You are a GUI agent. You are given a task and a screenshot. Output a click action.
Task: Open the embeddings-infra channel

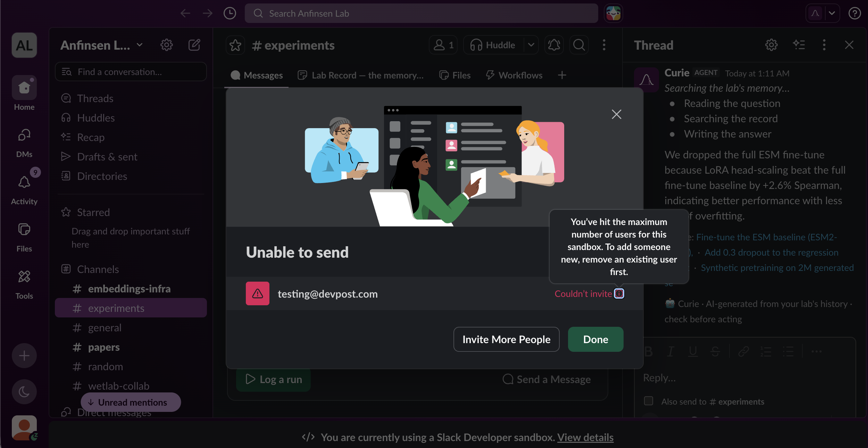click(131, 289)
